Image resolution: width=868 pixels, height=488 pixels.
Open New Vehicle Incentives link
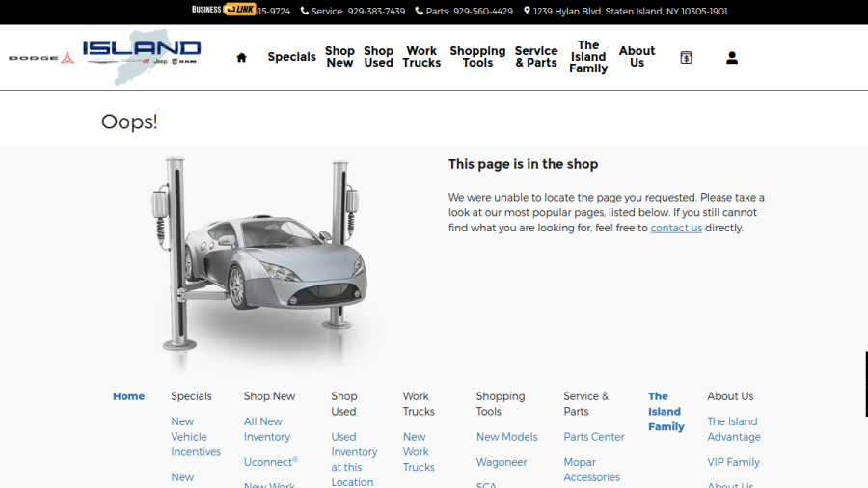[196, 437]
